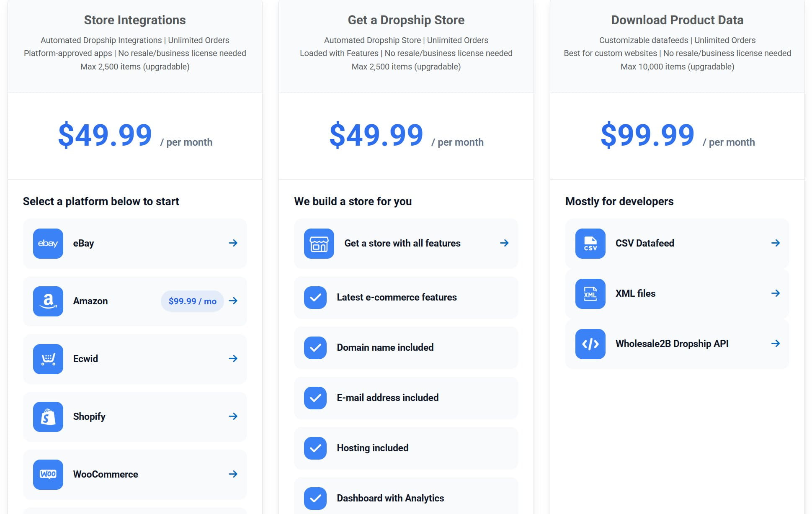
Task: Click the API code brackets icon
Action: coord(590,344)
